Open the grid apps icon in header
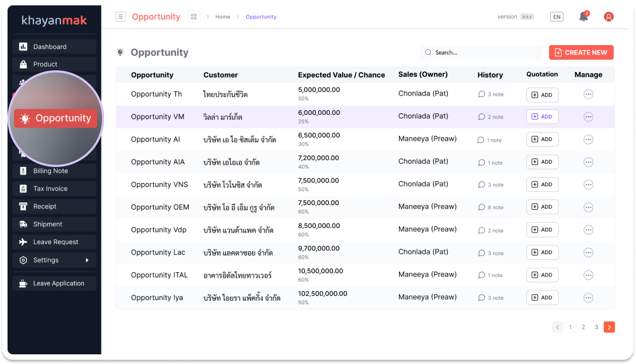 coord(193,17)
